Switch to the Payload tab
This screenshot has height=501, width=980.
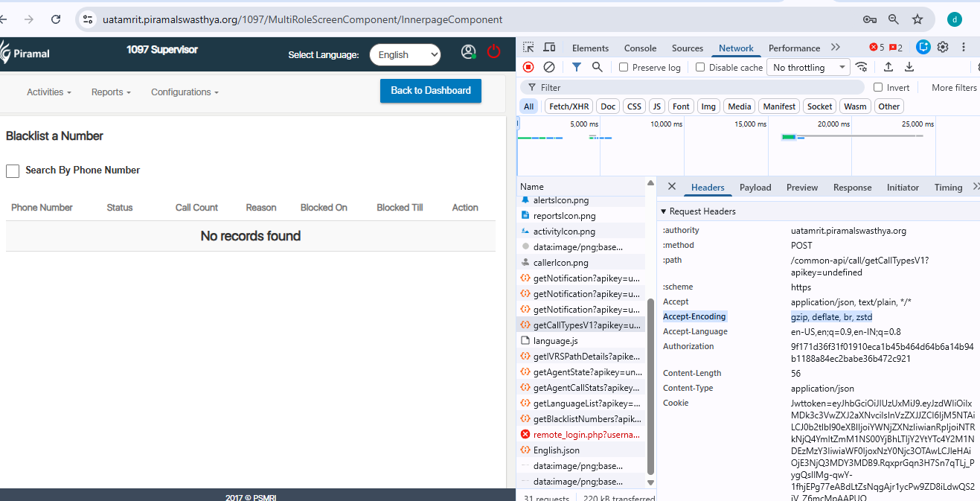pyautogui.click(x=755, y=188)
